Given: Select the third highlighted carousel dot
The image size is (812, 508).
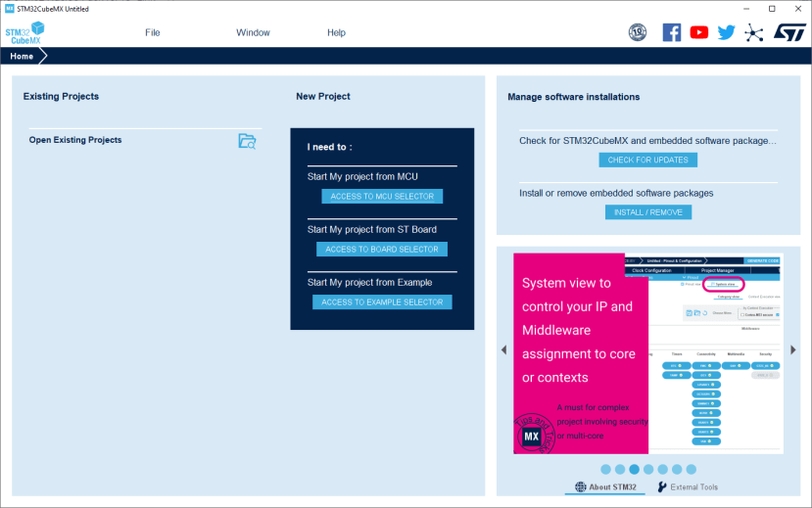Looking at the screenshot, I should 634,469.
